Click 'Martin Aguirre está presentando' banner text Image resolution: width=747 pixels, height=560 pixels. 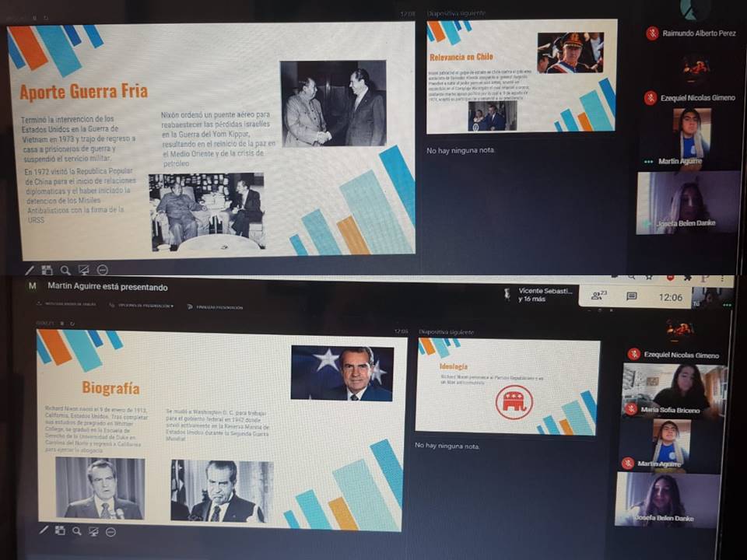coord(107,287)
